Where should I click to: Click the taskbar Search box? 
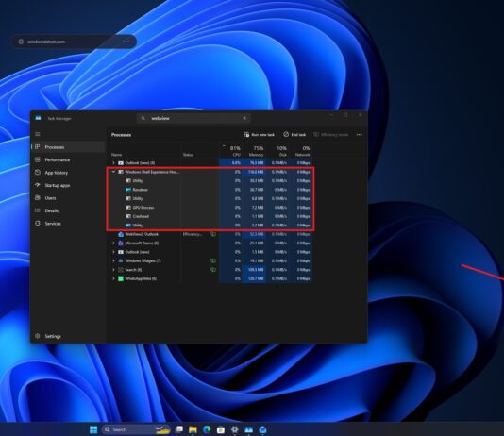click(136, 429)
